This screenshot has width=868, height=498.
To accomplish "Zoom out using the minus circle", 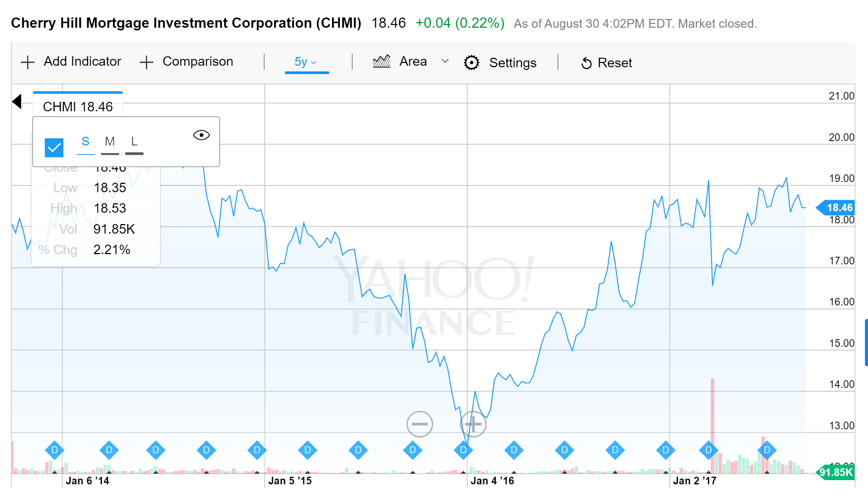I will [419, 424].
